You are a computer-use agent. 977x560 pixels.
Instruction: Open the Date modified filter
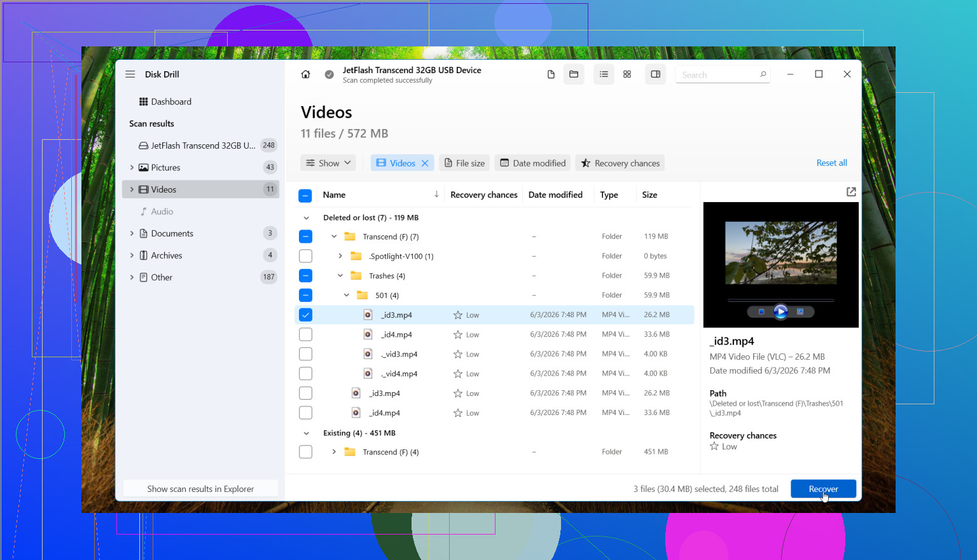[x=533, y=163]
